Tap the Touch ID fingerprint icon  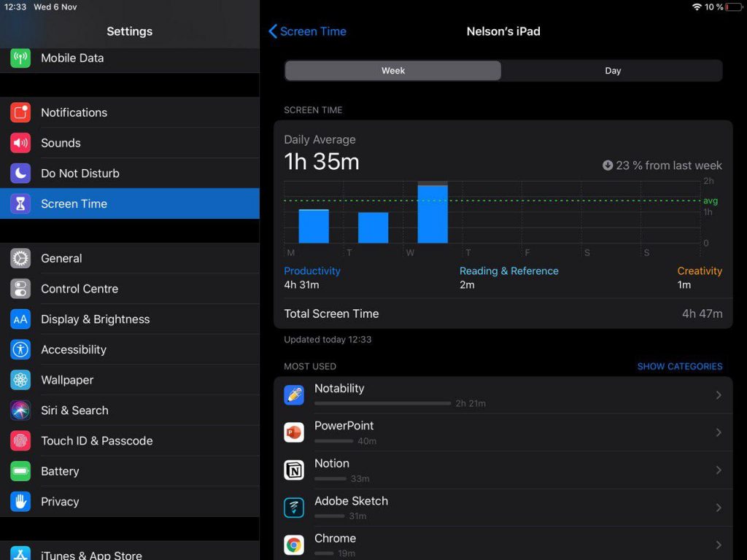click(x=20, y=441)
